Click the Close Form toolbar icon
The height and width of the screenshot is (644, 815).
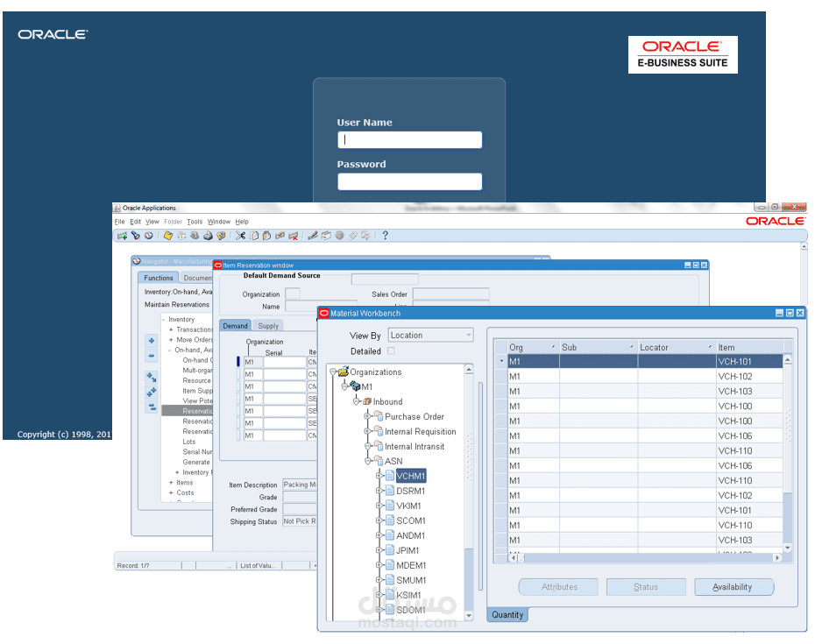[x=222, y=236]
